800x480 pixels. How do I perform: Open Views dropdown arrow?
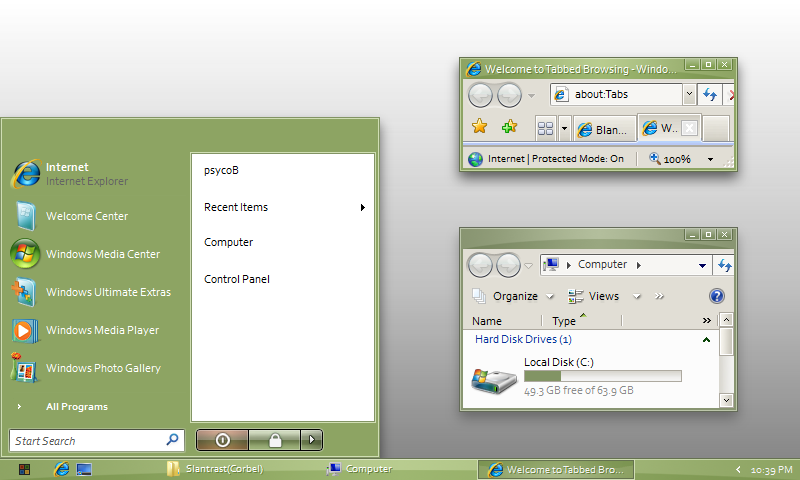(637, 296)
